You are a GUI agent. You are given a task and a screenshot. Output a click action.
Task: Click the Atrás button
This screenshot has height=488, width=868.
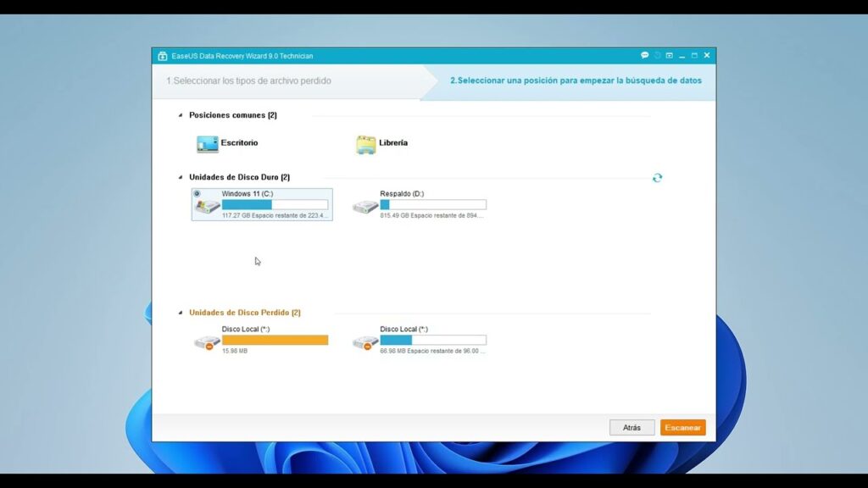[x=632, y=427]
